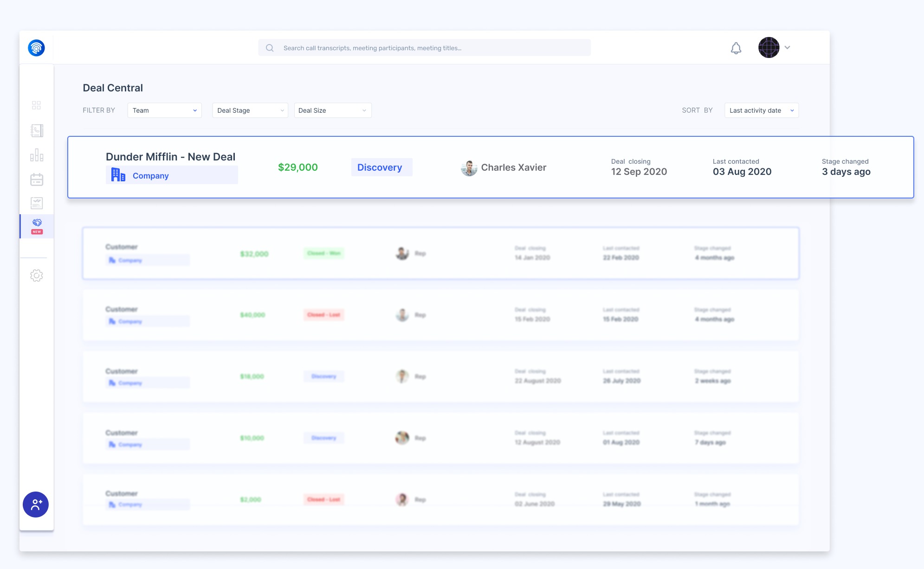This screenshot has height=569, width=924.
Task: Open the contacts phonebook icon in the sidebar
Action: 37,131
